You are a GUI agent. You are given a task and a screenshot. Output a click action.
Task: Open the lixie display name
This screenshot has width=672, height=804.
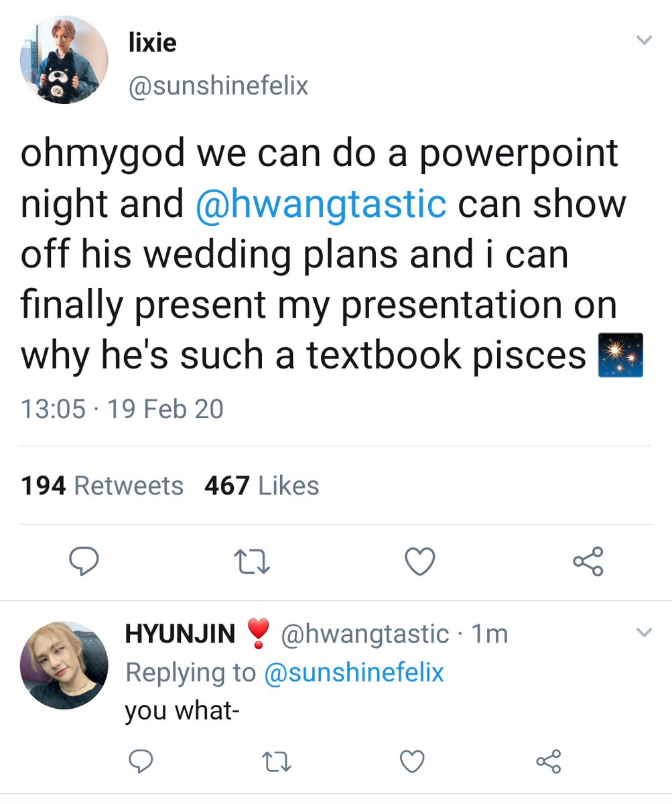[152, 44]
